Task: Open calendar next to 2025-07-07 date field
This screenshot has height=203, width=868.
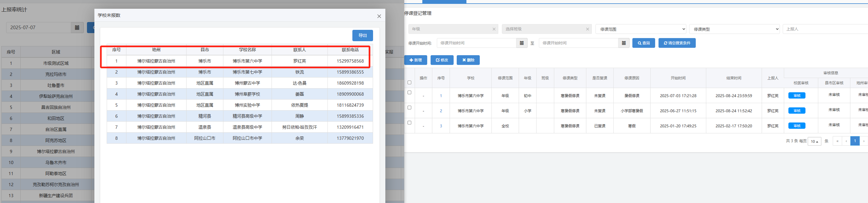Action: tap(77, 28)
